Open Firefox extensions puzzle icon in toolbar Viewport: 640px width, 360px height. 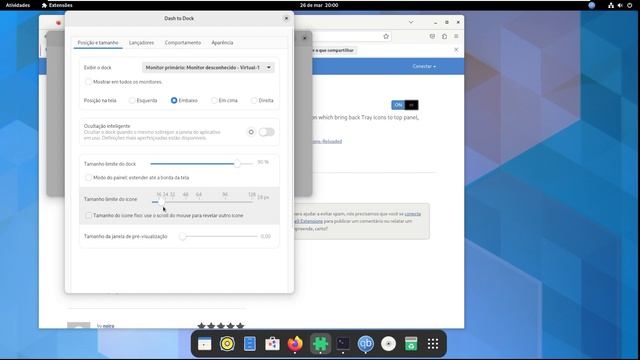(x=444, y=36)
